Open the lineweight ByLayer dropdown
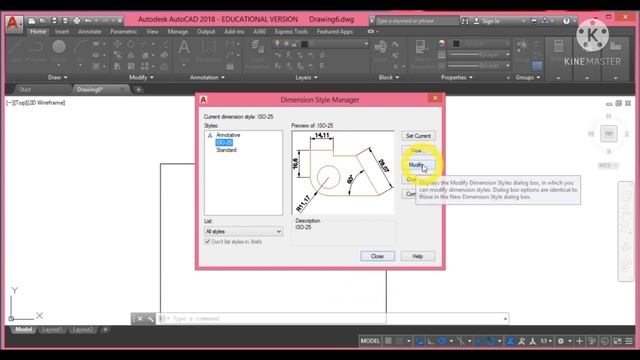This screenshot has height=360, width=640. 479,54
